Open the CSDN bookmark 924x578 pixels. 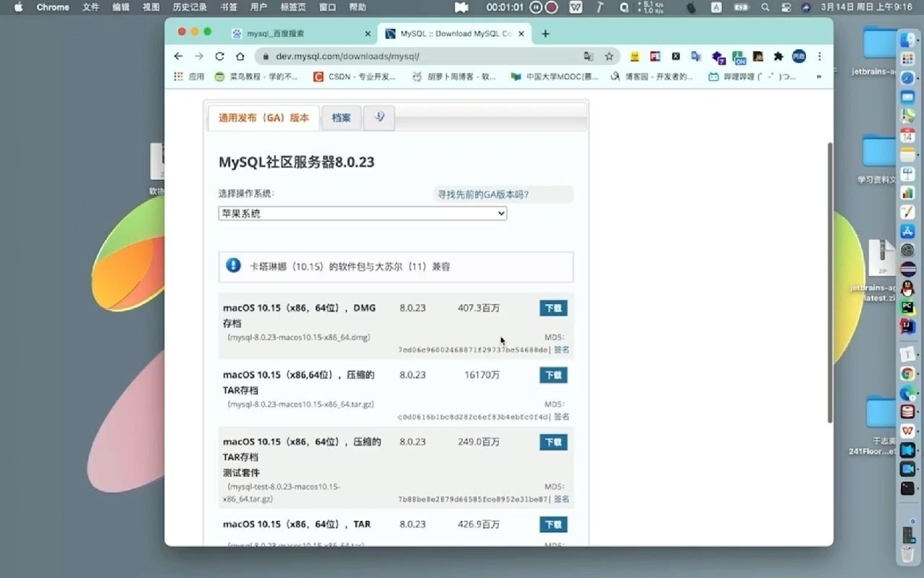point(354,77)
